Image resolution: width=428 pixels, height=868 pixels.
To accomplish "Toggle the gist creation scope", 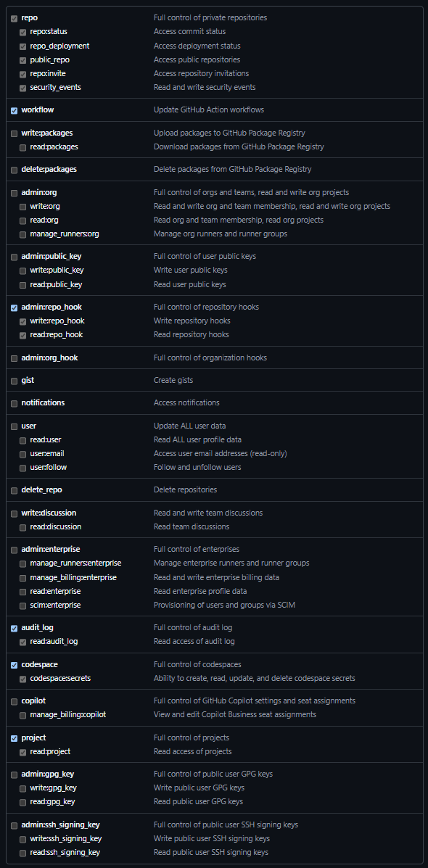I will 14,381.
